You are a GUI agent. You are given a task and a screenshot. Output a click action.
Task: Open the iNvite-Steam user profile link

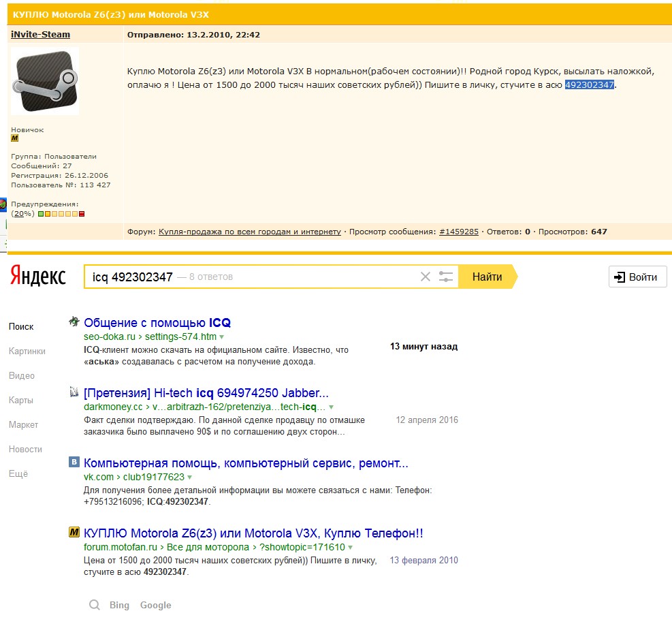[40, 34]
